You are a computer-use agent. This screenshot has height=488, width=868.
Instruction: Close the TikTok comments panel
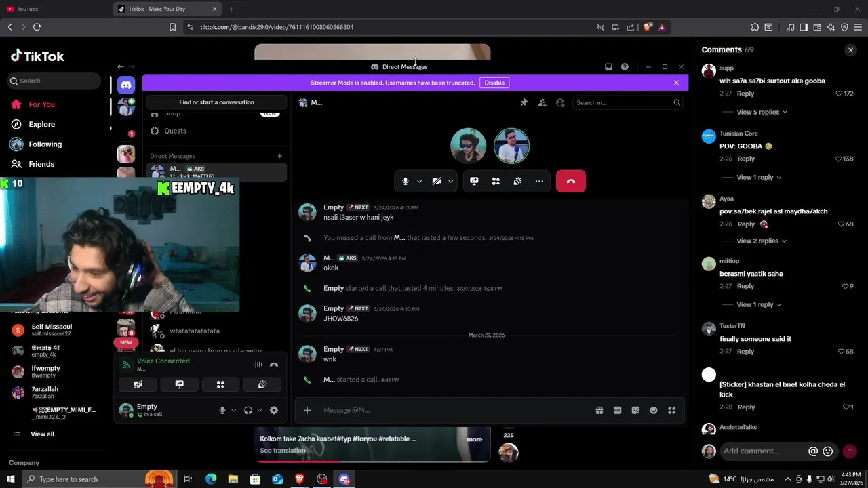coord(850,50)
